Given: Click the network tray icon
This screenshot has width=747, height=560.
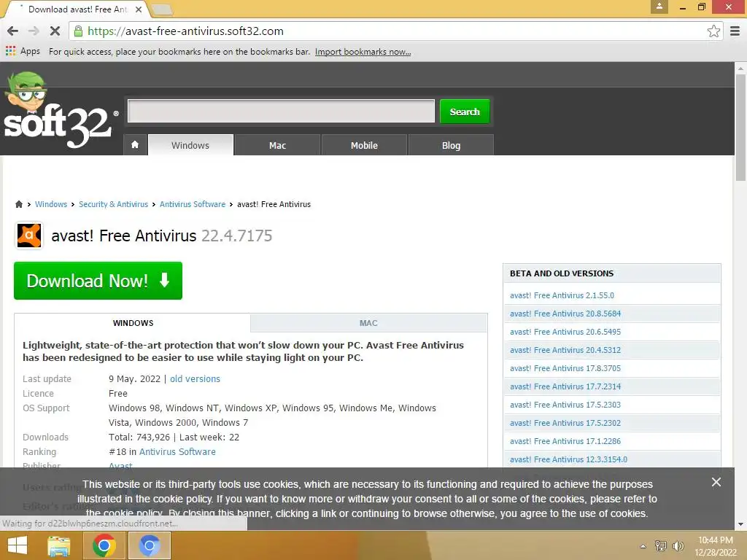Looking at the screenshot, I should [660, 546].
